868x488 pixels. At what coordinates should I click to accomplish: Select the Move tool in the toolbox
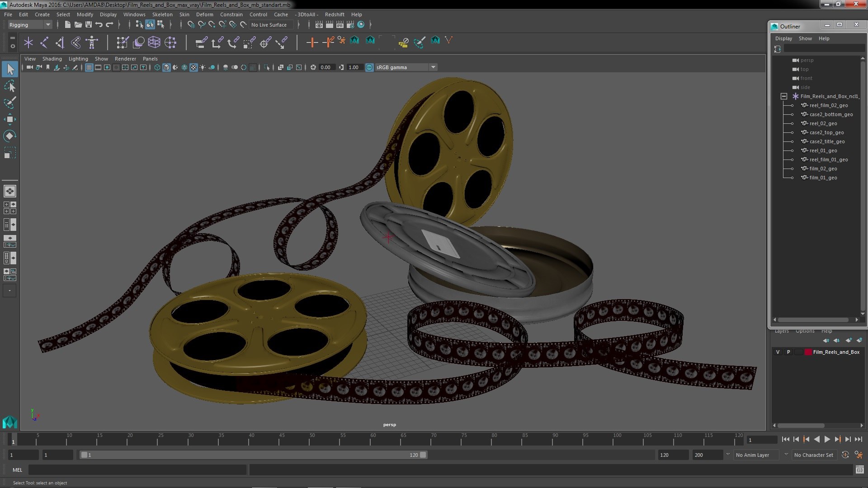9,119
